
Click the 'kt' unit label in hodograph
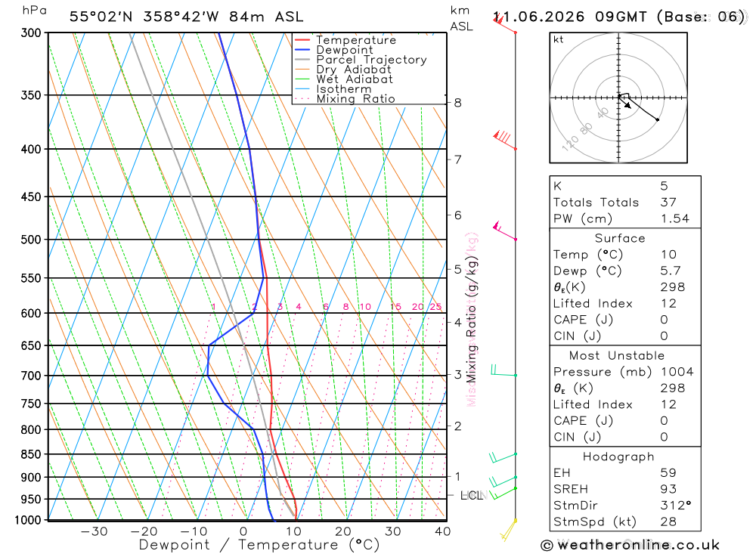(559, 39)
